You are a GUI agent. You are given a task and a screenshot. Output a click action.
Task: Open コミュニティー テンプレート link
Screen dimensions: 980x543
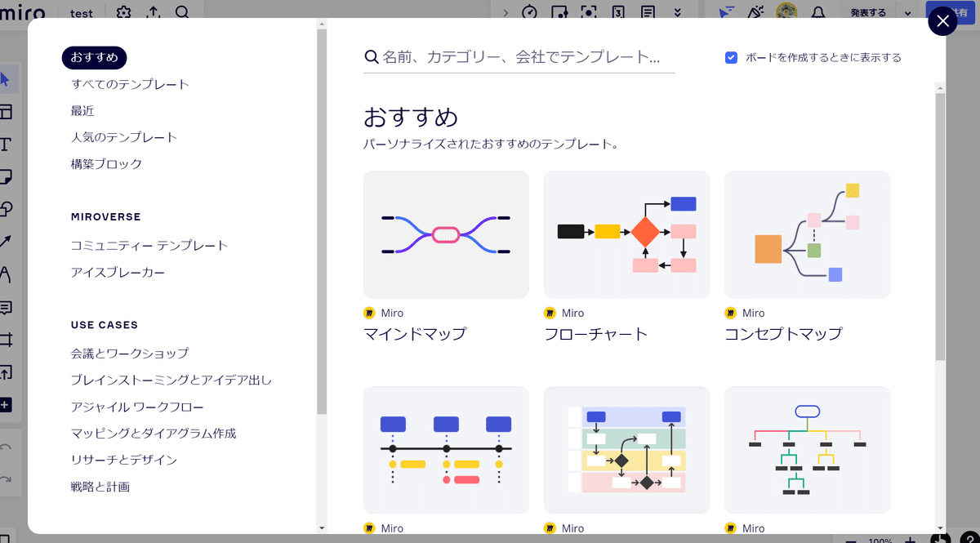point(149,245)
